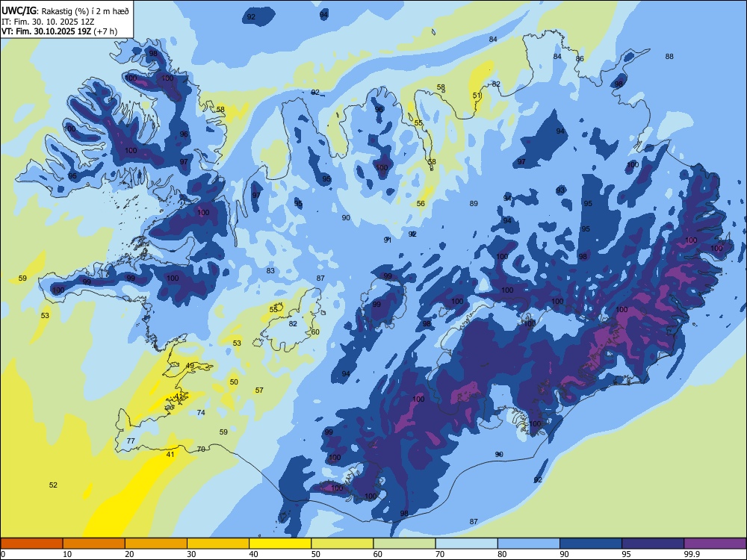The image size is (747, 560).
Task: Select the pale yellow 50–60 legend swatch
Action: tap(343, 544)
